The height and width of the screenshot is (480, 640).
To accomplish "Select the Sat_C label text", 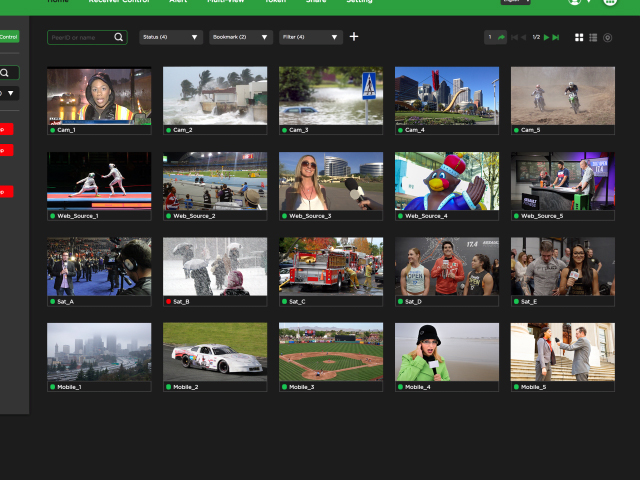I will click(x=297, y=302).
